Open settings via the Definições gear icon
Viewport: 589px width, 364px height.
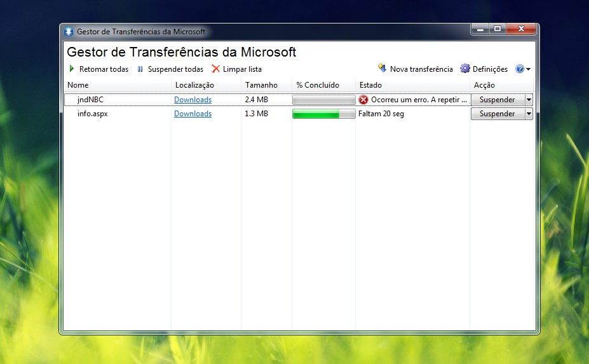[x=465, y=69]
